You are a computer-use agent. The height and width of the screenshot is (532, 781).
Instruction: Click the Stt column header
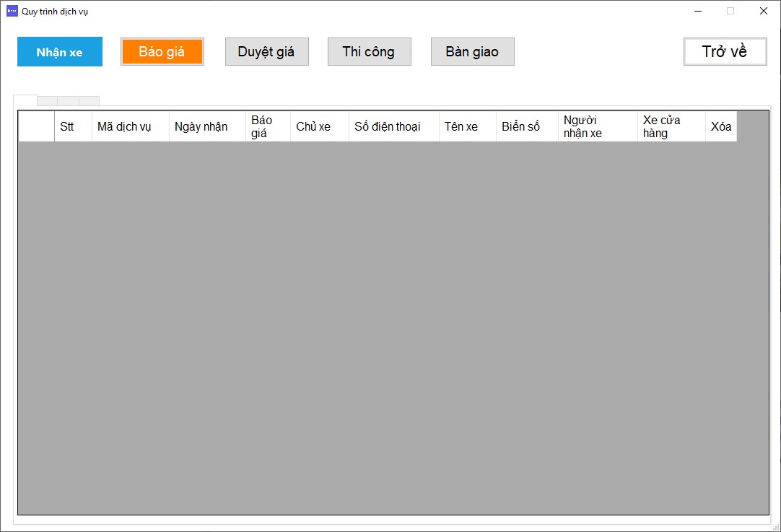coord(73,126)
